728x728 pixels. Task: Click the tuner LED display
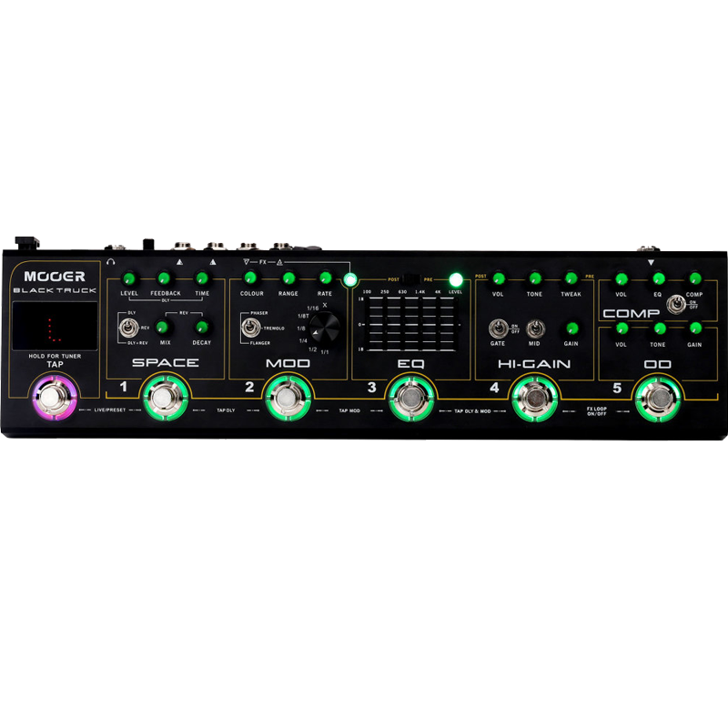click(55, 326)
